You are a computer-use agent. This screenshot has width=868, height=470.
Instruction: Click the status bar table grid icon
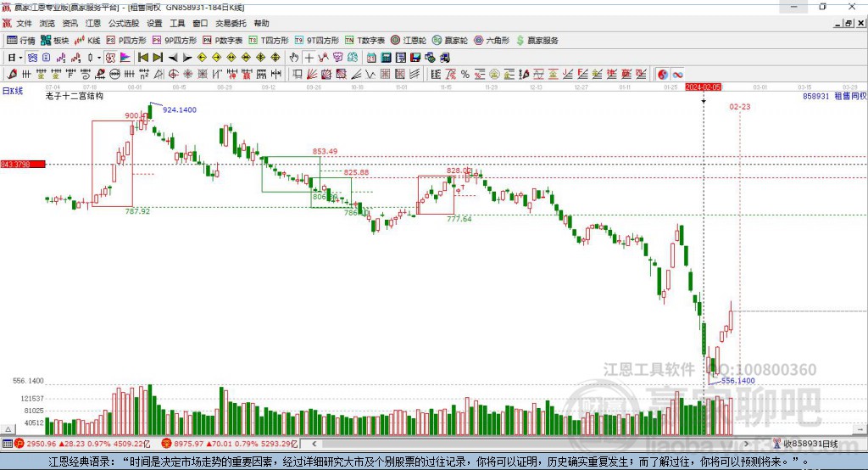[x=7, y=444]
